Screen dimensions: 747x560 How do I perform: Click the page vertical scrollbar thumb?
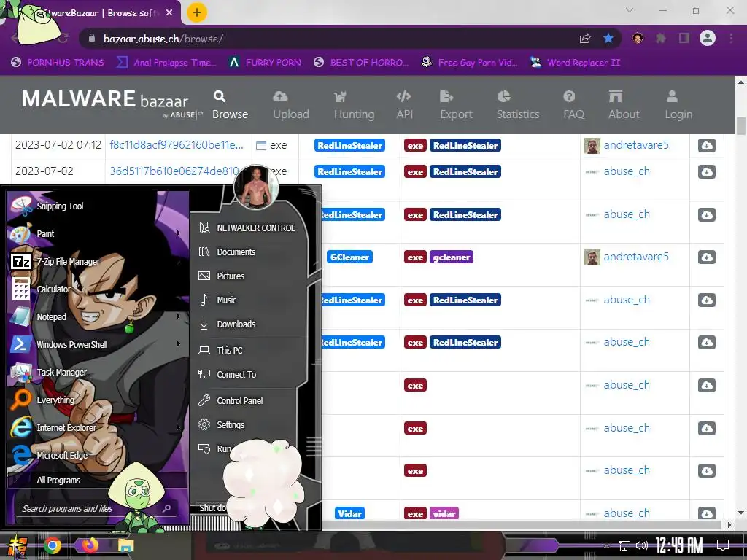point(740,125)
